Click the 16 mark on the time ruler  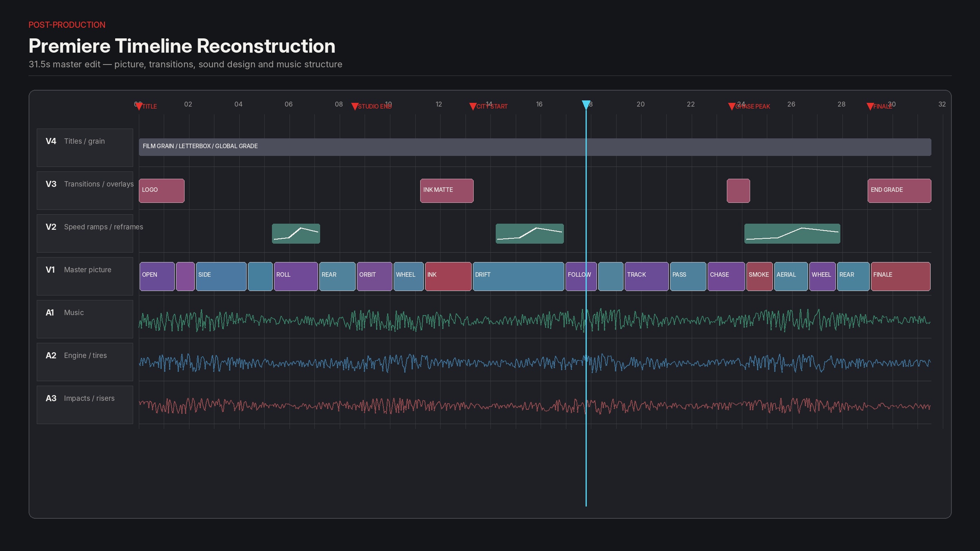pyautogui.click(x=539, y=104)
